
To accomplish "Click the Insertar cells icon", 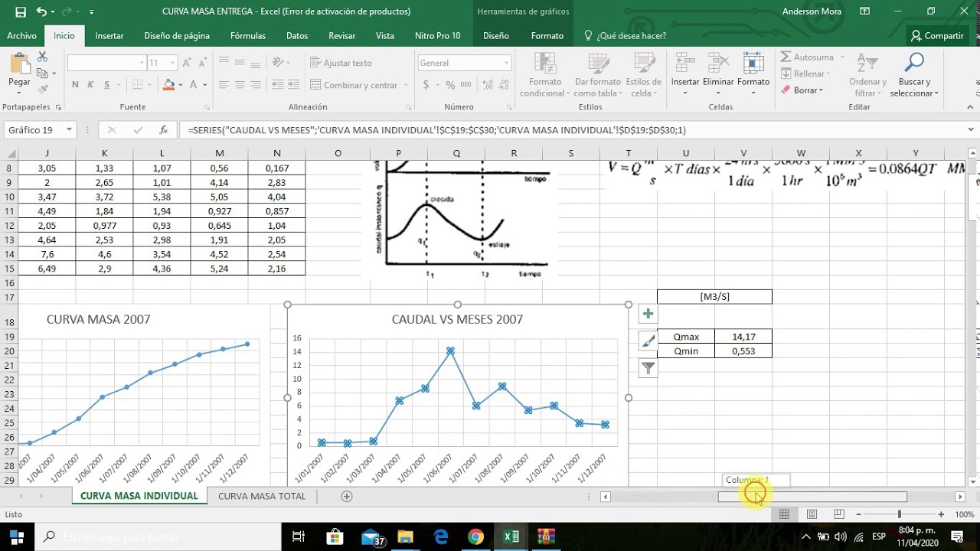I will click(685, 64).
